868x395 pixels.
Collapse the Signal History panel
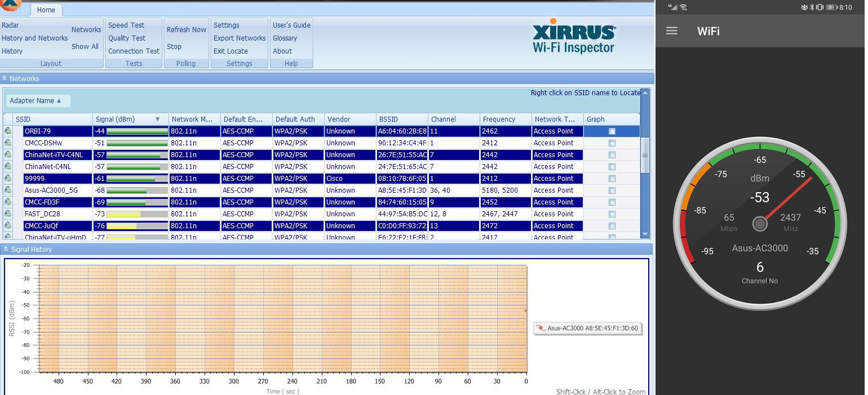coord(6,249)
